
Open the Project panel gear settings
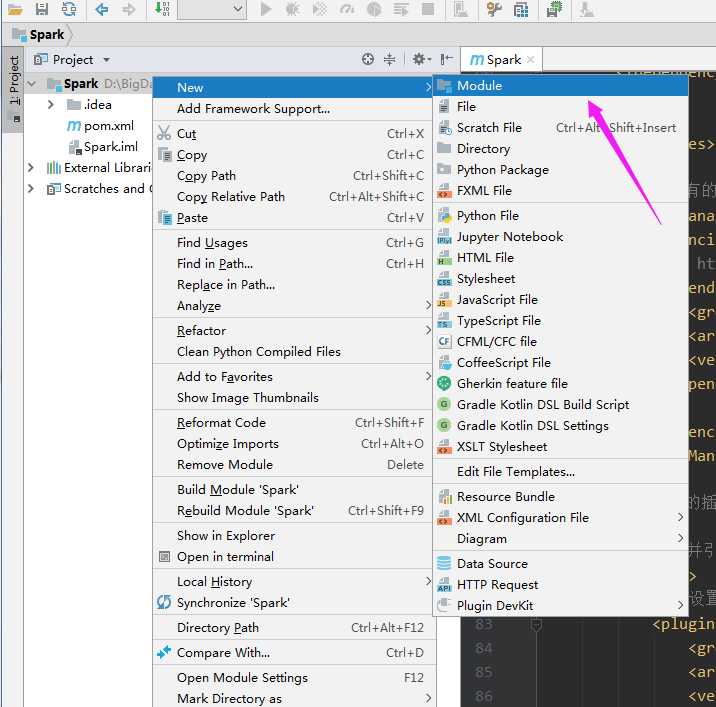tap(421, 59)
